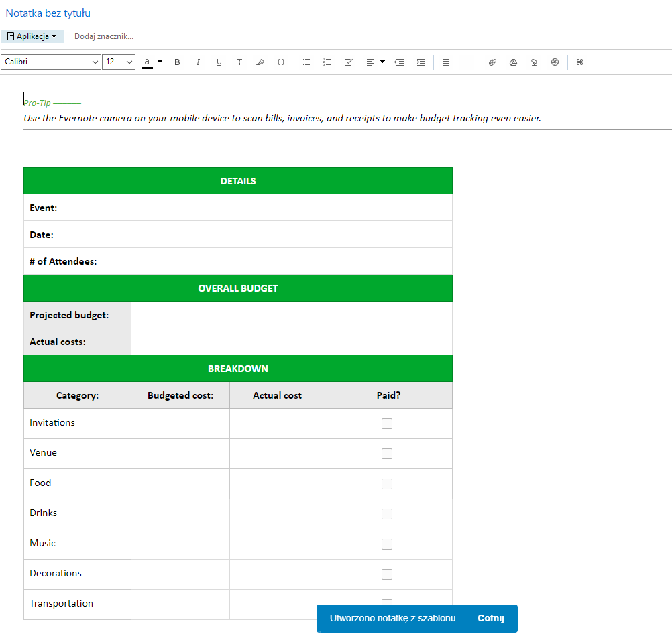Viewport: 672px width, 636px height.
Task: Click the Notatka bez tytułu title
Action: pyautogui.click(x=48, y=13)
